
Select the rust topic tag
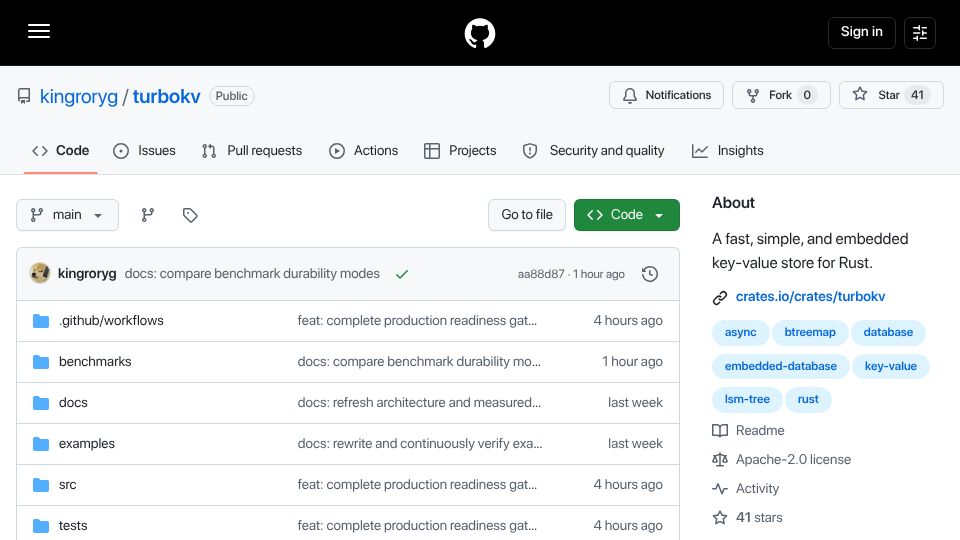808,399
